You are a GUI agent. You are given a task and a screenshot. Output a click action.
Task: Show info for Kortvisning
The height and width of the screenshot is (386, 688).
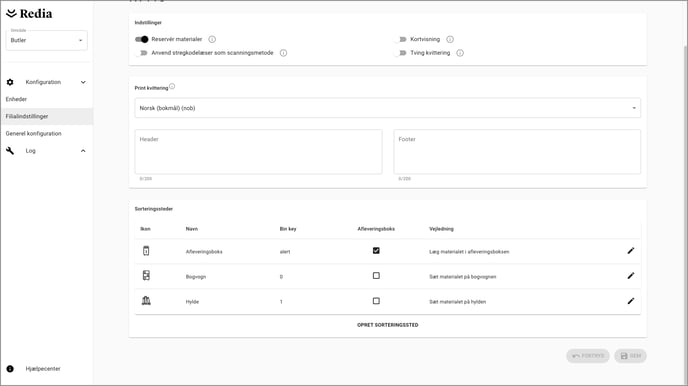(x=450, y=39)
